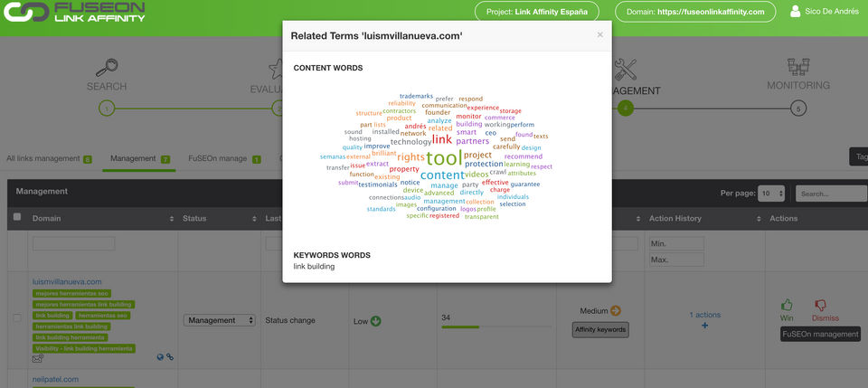Switch to FuSEOn manage tab

point(224,159)
